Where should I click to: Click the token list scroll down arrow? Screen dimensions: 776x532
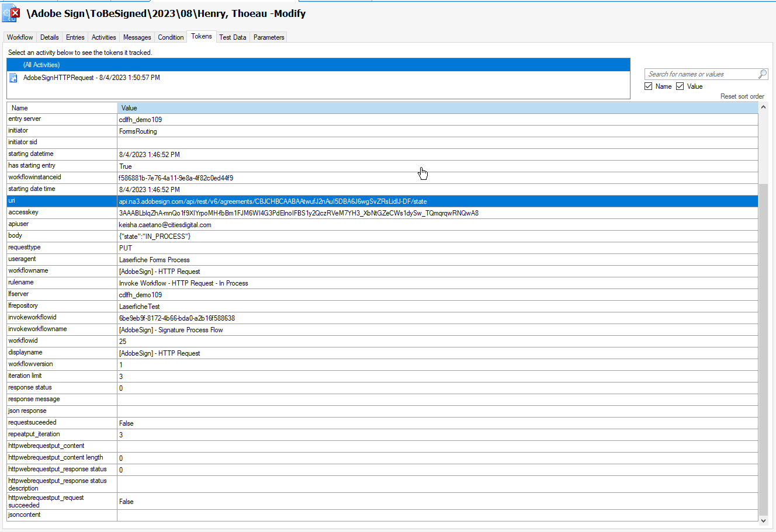763,520
